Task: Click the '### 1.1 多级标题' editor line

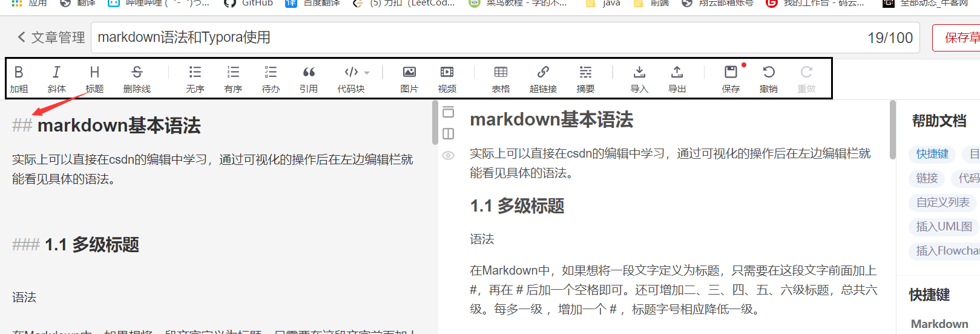Action: click(76, 245)
